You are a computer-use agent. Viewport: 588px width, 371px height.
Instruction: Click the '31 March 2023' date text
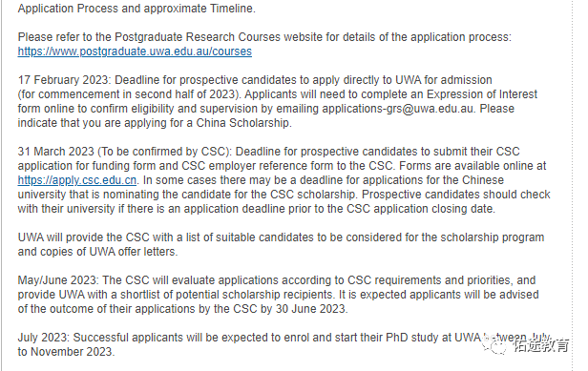56,152
